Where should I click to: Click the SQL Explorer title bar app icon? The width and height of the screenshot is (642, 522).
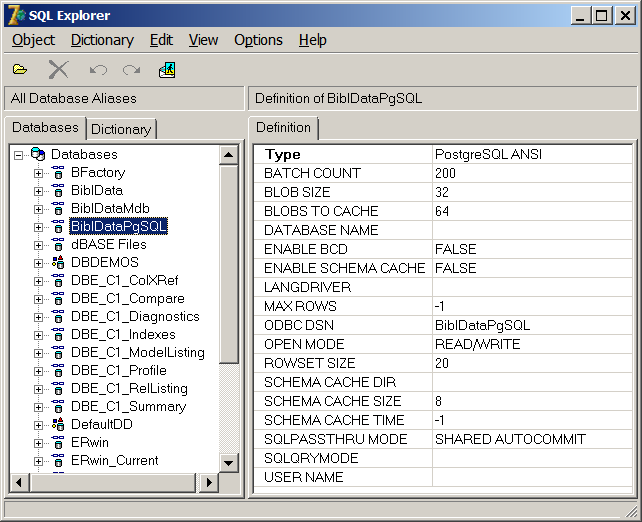point(16,15)
